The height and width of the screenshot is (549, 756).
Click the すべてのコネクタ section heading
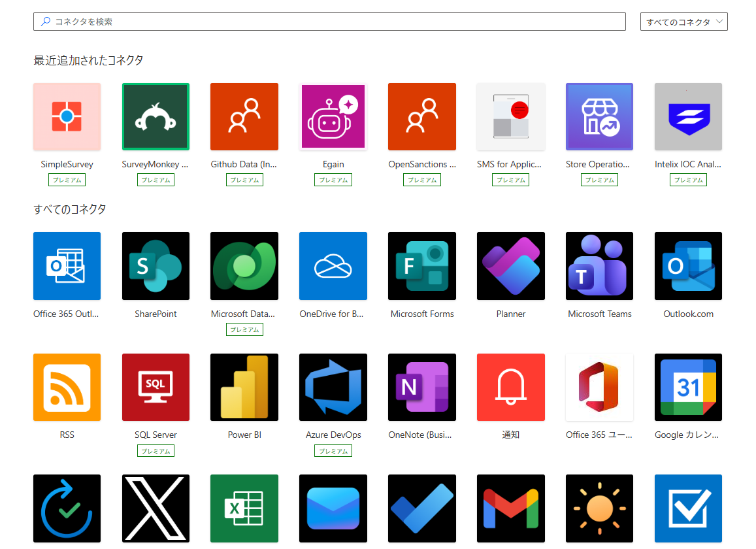click(70, 209)
